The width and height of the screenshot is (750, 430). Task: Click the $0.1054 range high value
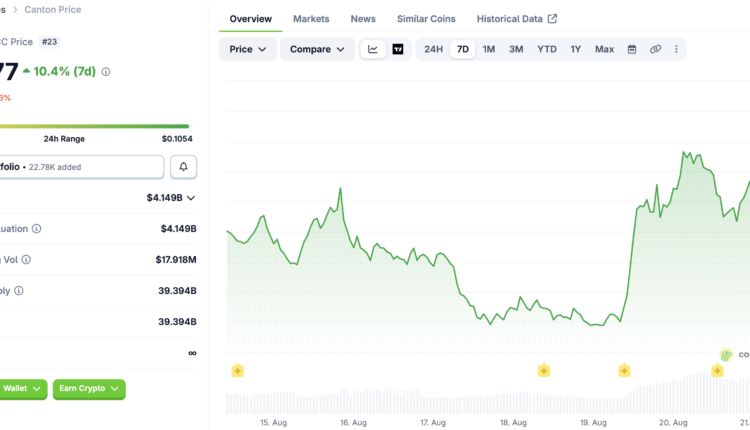point(177,139)
